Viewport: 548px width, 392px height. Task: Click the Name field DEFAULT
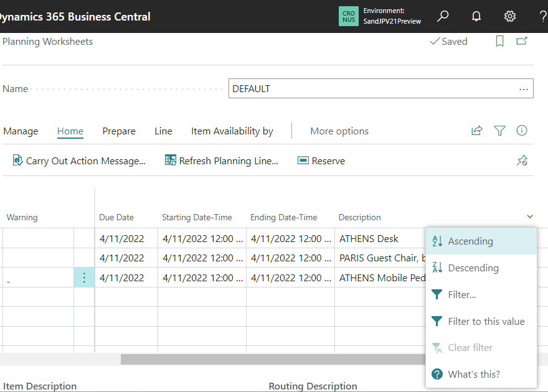381,88
